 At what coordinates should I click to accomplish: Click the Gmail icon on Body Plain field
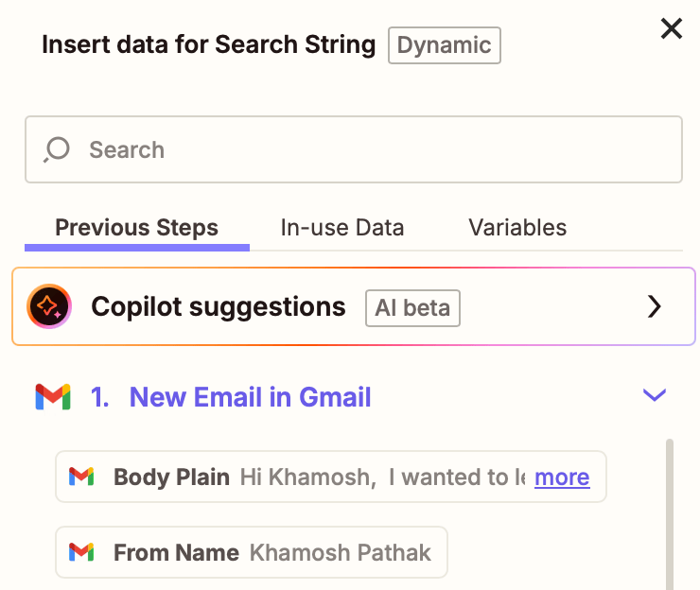click(x=82, y=477)
